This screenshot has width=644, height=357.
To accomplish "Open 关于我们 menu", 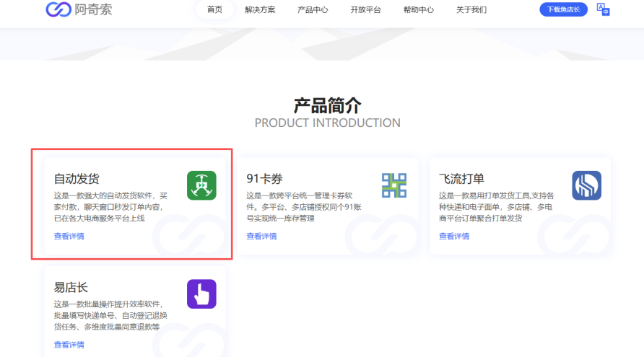I will click(x=471, y=9).
